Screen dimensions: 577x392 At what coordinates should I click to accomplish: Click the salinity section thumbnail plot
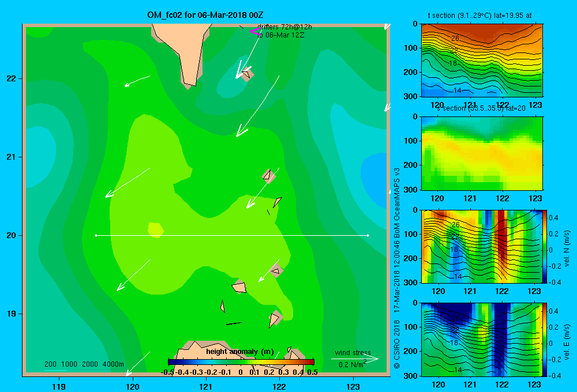pyautogui.click(x=482, y=153)
